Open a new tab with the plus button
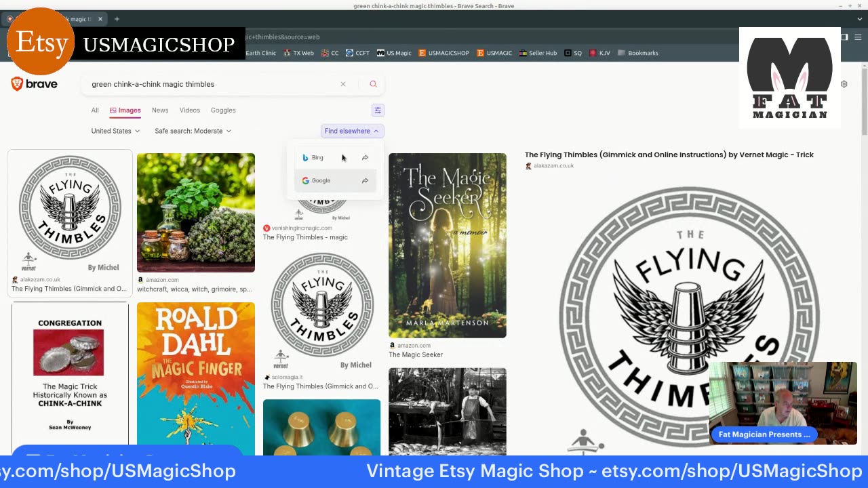The image size is (868, 488). [x=117, y=19]
